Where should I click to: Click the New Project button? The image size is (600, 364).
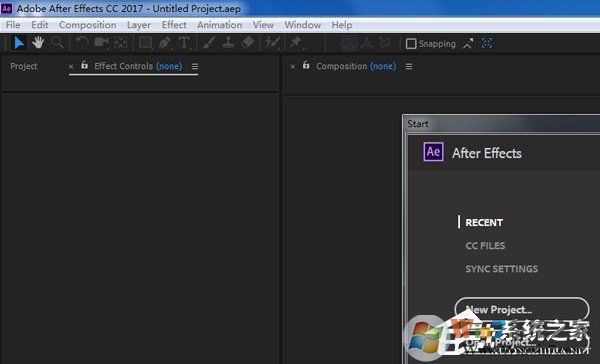coord(522,309)
